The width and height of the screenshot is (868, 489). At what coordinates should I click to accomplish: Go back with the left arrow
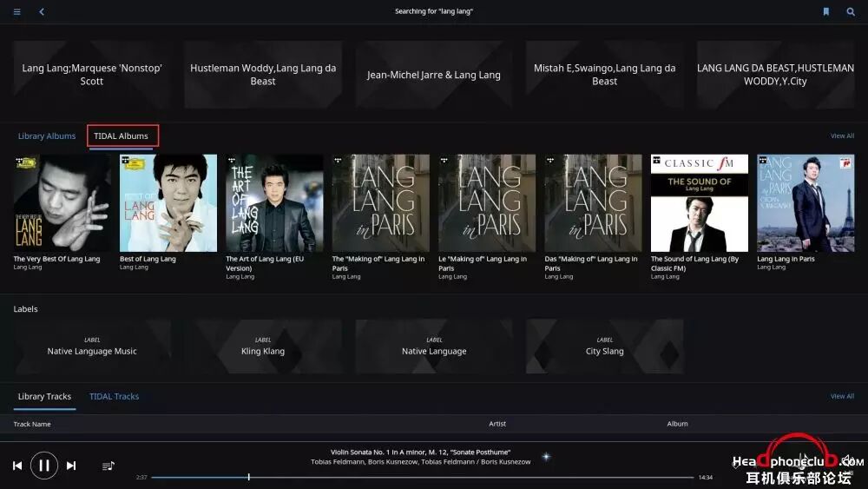[42, 11]
